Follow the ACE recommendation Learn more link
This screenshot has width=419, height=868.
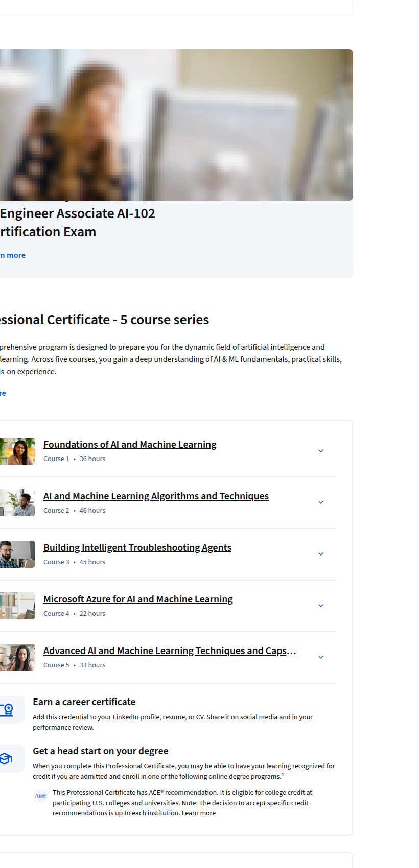(x=199, y=813)
